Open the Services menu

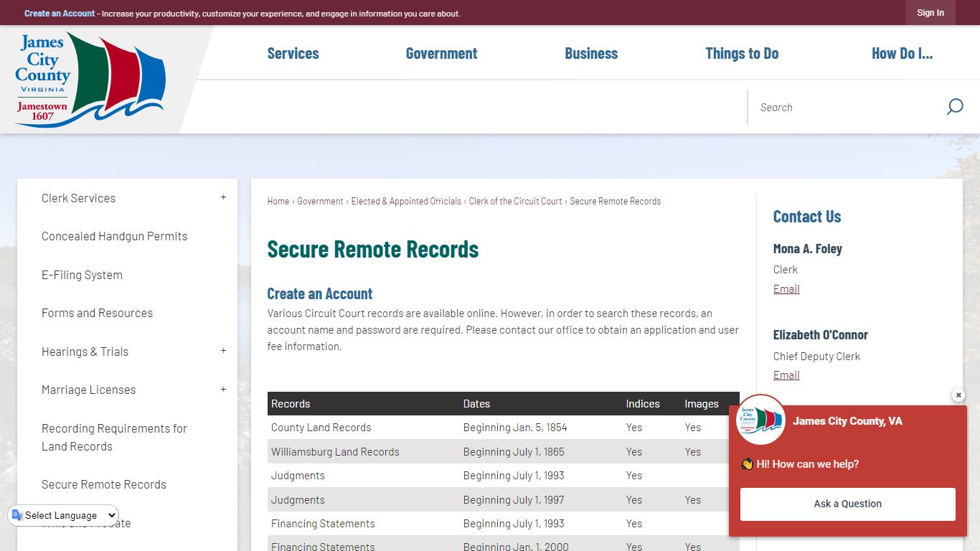pyautogui.click(x=293, y=53)
